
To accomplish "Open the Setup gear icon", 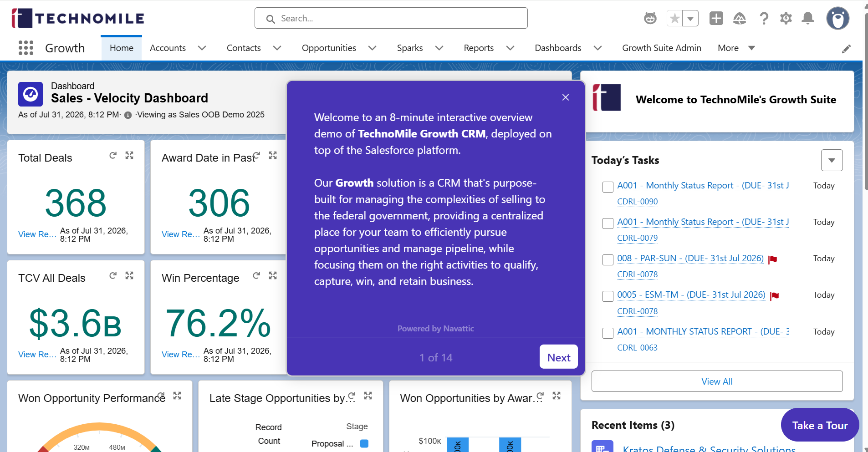I will [x=786, y=18].
